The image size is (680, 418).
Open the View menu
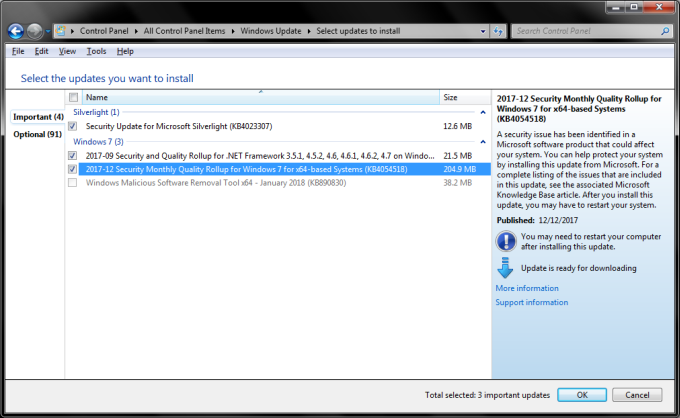click(x=67, y=51)
